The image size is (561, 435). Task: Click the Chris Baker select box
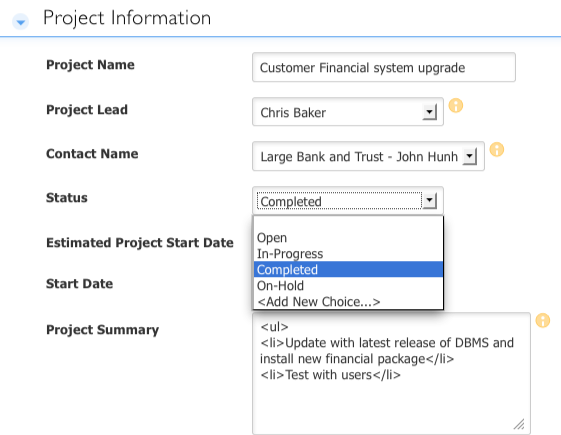[x=348, y=112]
